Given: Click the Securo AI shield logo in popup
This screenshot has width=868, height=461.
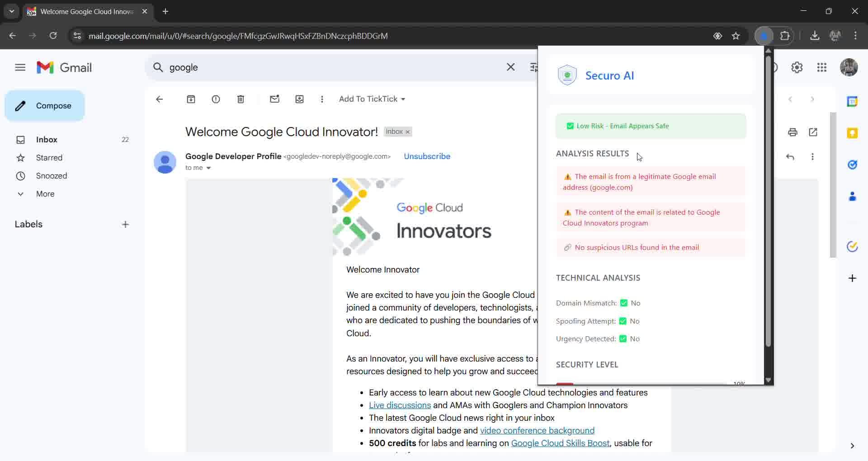Looking at the screenshot, I should (x=567, y=75).
